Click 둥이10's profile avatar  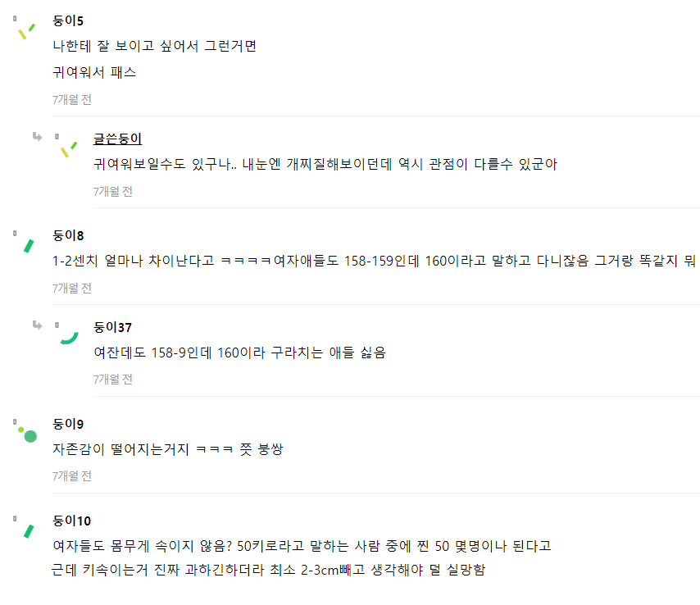(28, 530)
